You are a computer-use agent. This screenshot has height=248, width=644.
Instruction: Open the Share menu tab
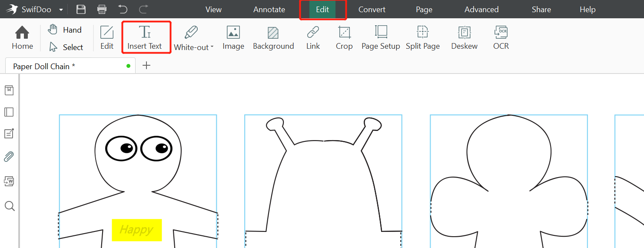pos(541,9)
